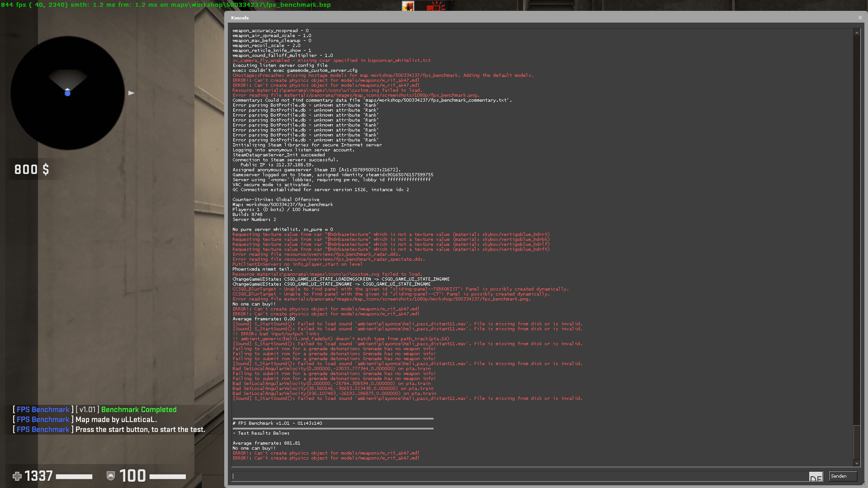Click the red radio icon at top

[x=436, y=6]
